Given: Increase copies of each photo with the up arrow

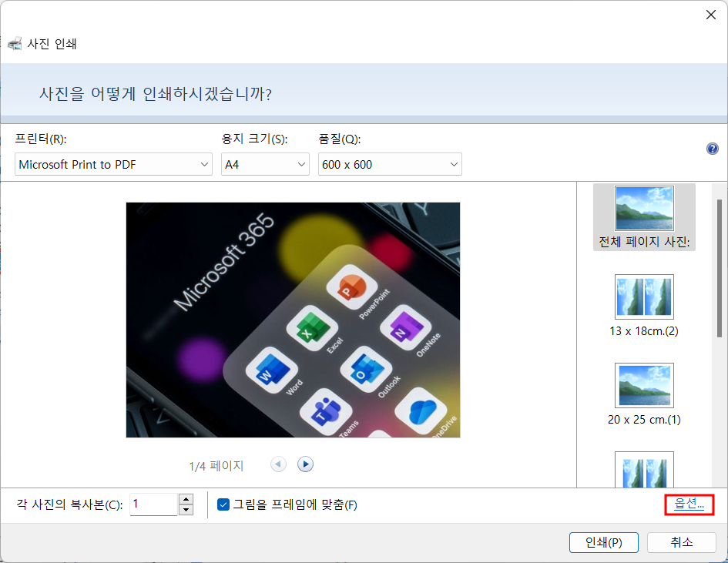Looking at the screenshot, I should 186,499.
